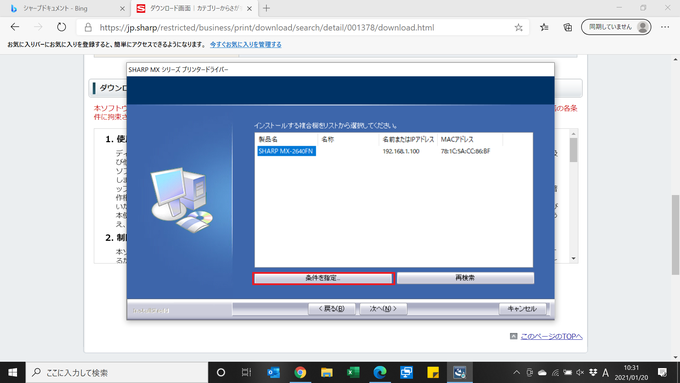Image resolution: width=680 pixels, height=383 pixels.
Task: View site security lock info
Action: pyautogui.click(x=88, y=27)
